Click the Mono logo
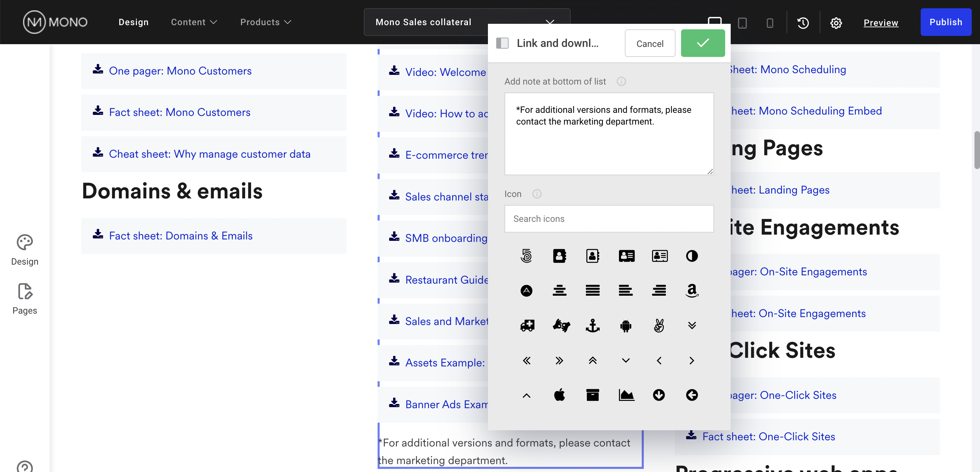 55,22
